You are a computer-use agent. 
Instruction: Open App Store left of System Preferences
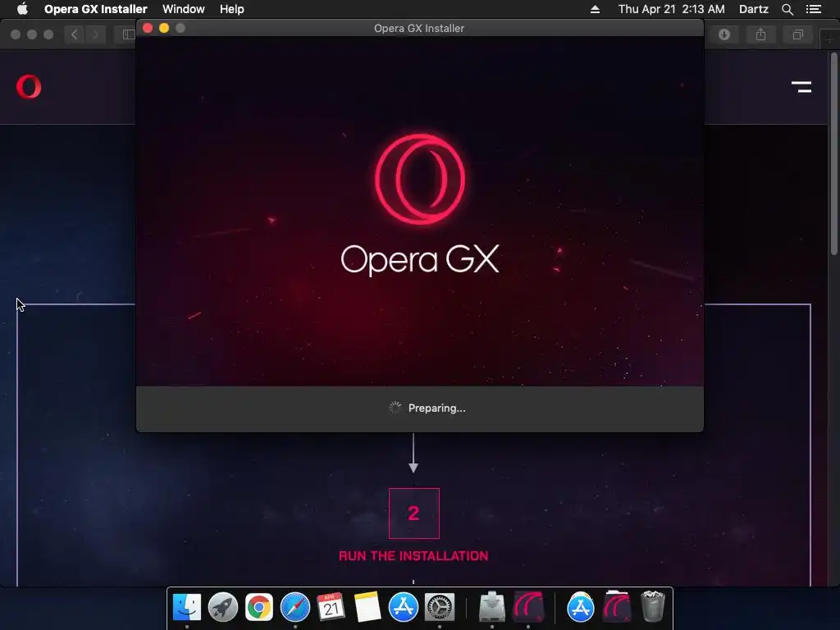[x=403, y=607]
